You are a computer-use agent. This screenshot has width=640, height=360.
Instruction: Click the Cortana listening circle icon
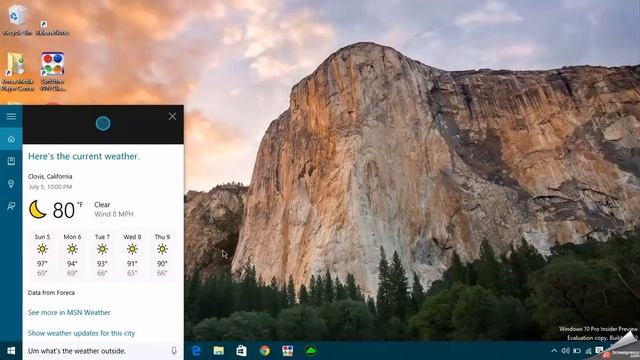point(103,123)
